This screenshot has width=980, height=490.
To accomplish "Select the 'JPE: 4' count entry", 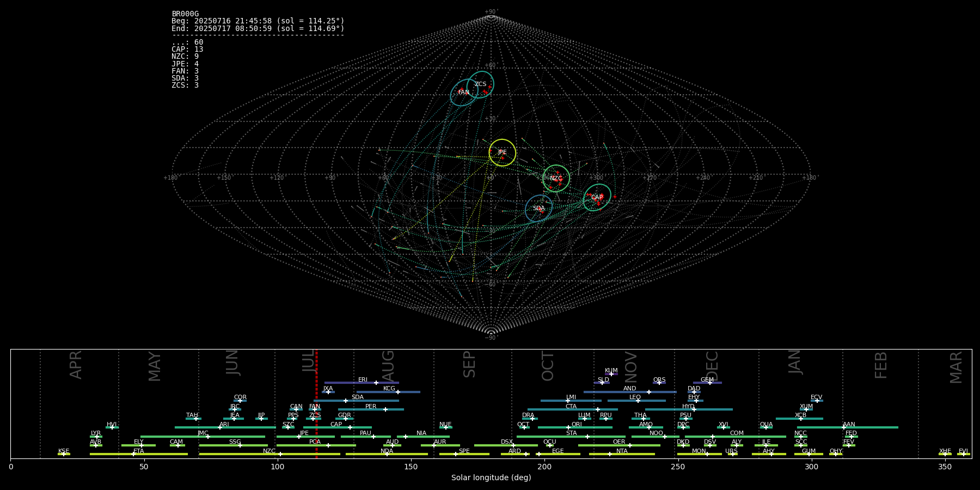I will pyautogui.click(x=185, y=64).
